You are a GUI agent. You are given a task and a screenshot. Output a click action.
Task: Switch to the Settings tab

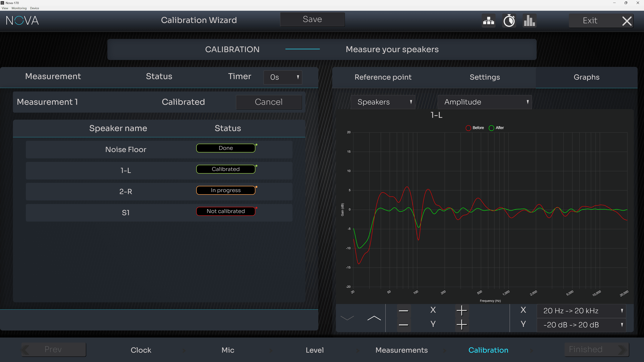coord(485,77)
